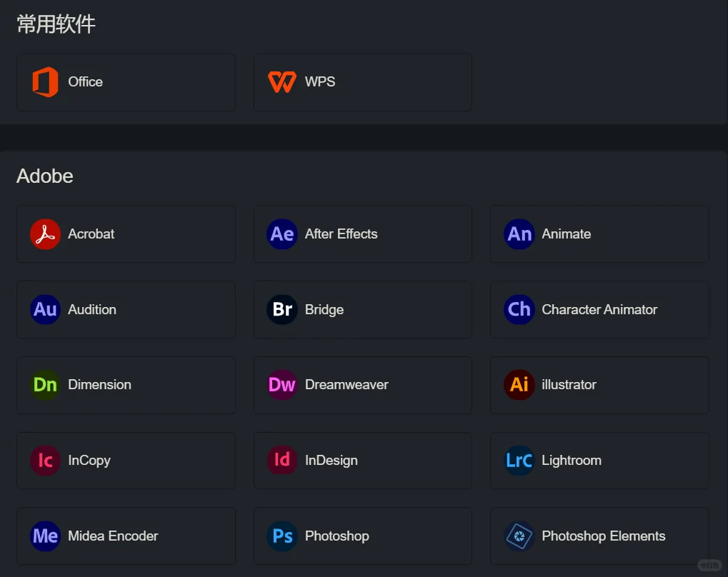The height and width of the screenshot is (577, 728).
Task: Open the InDesign link
Action: 331,461
